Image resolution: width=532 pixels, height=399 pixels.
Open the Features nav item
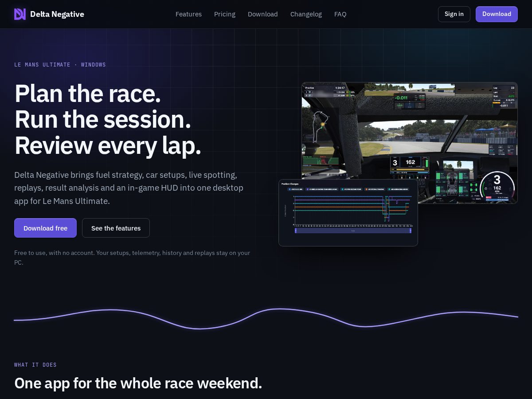click(x=188, y=14)
